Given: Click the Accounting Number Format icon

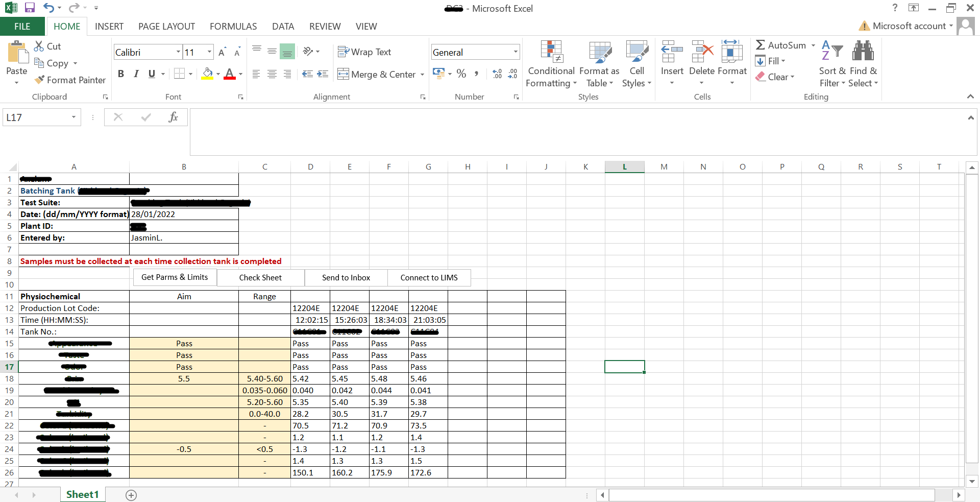Looking at the screenshot, I should pos(438,73).
